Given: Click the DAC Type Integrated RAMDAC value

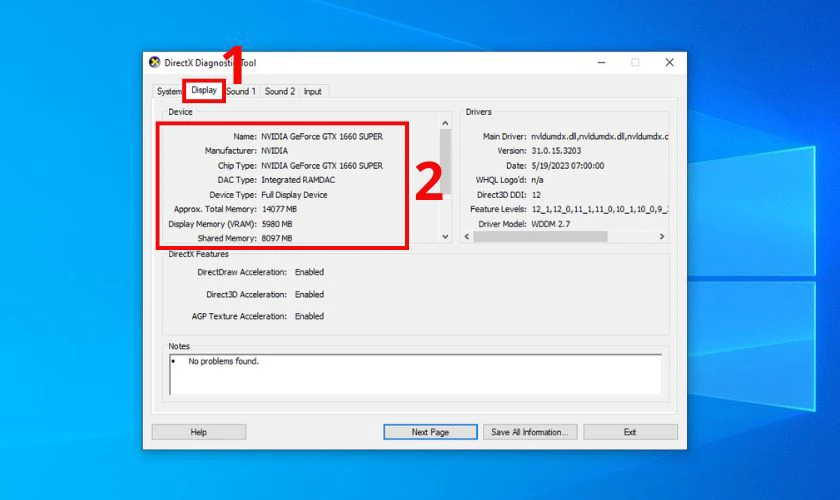Looking at the screenshot, I should [x=298, y=180].
